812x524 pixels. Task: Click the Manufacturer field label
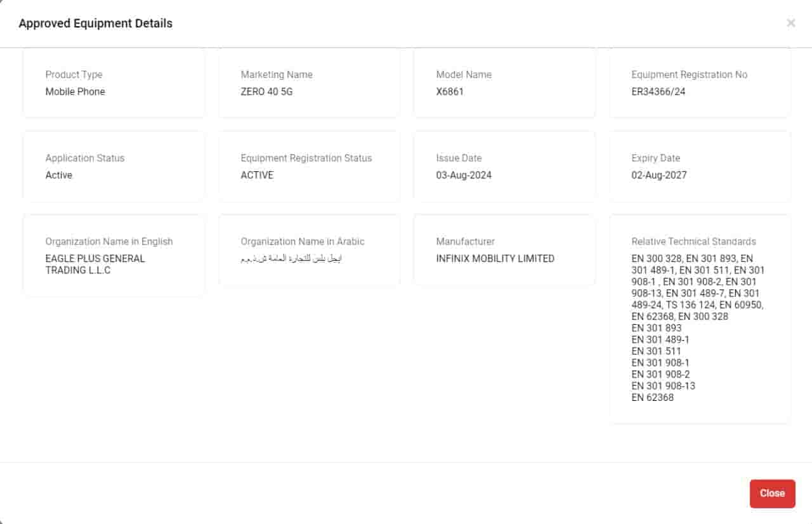[x=465, y=242]
